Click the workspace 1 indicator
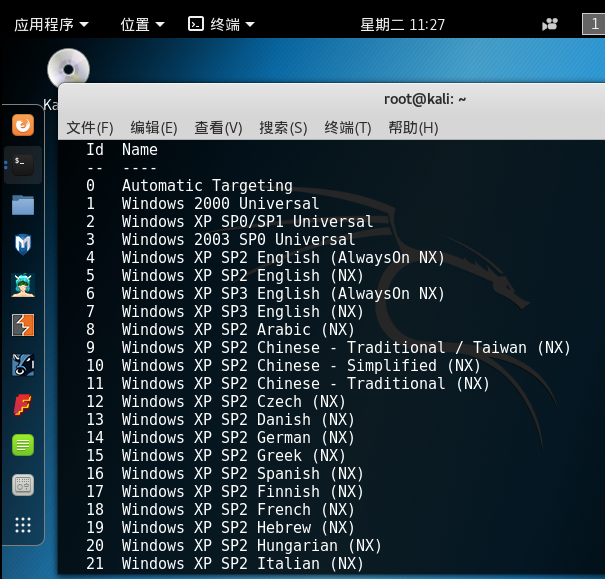The width and height of the screenshot is (605, 579). (594, 24)
